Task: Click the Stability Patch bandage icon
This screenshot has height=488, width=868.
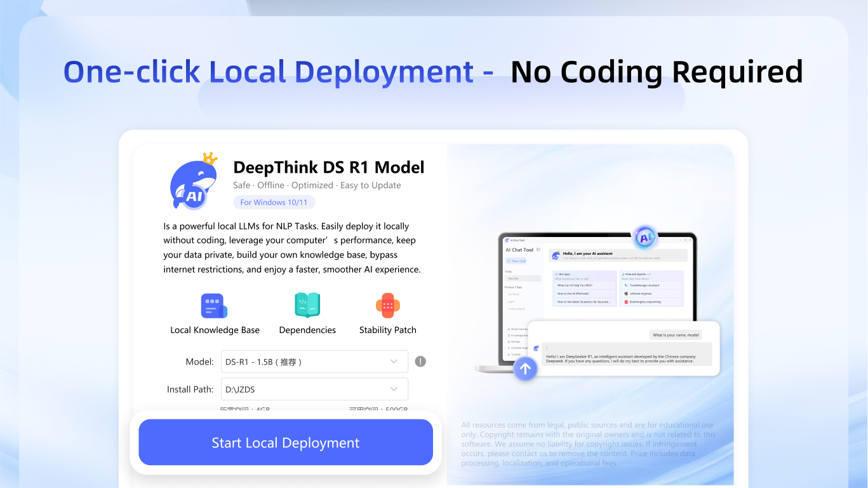Action: 387,306
